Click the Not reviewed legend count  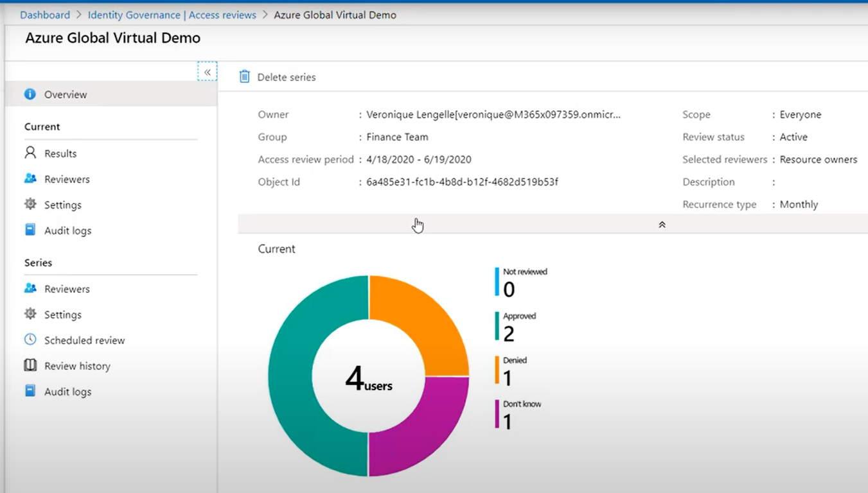tap(509, 290)
